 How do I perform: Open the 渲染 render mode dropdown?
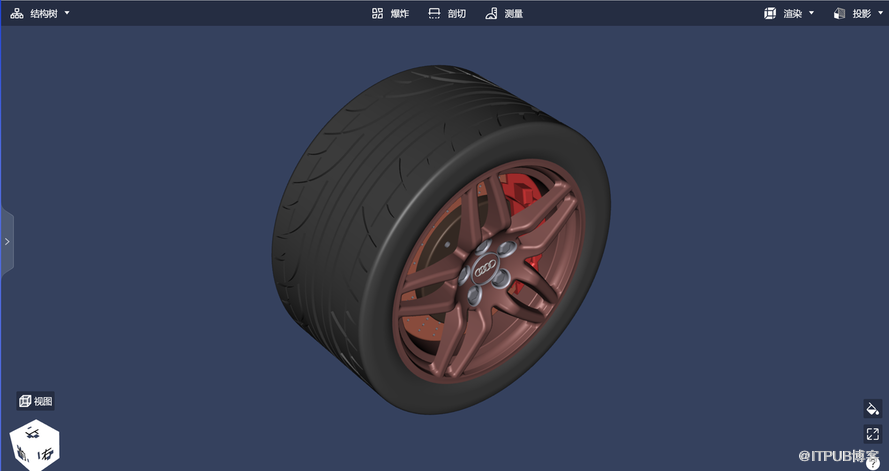point(789,14)
